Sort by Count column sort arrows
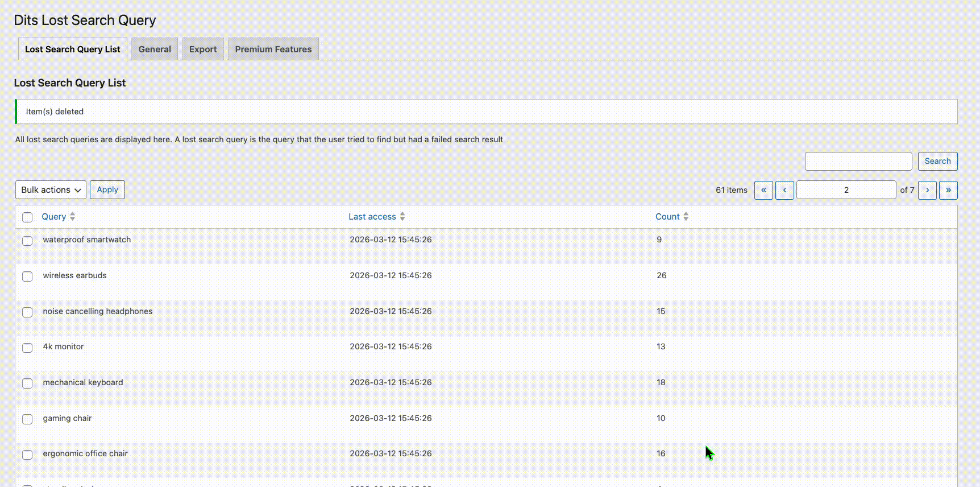980x487 pixels. pos(686,217)
